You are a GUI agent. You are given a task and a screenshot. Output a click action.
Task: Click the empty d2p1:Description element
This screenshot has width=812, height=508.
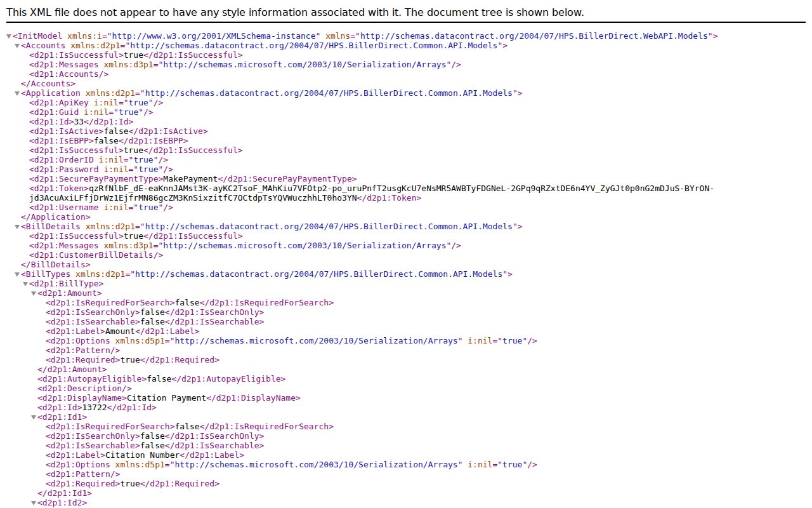(84, 389)
